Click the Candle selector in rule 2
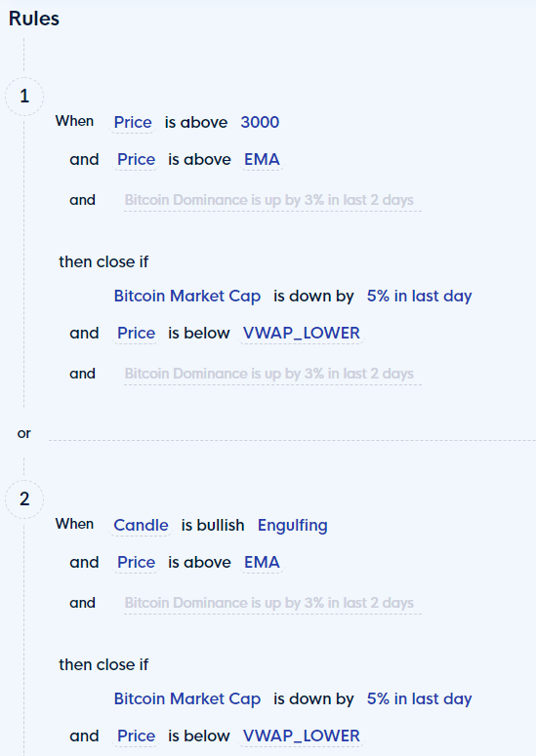536x756 pixels. tap(141, 525)
